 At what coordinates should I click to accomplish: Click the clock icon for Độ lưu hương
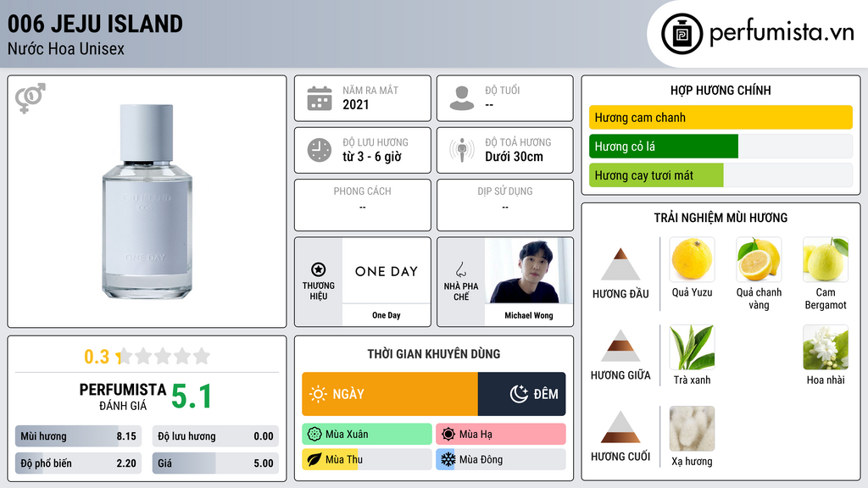click(320, 150)
